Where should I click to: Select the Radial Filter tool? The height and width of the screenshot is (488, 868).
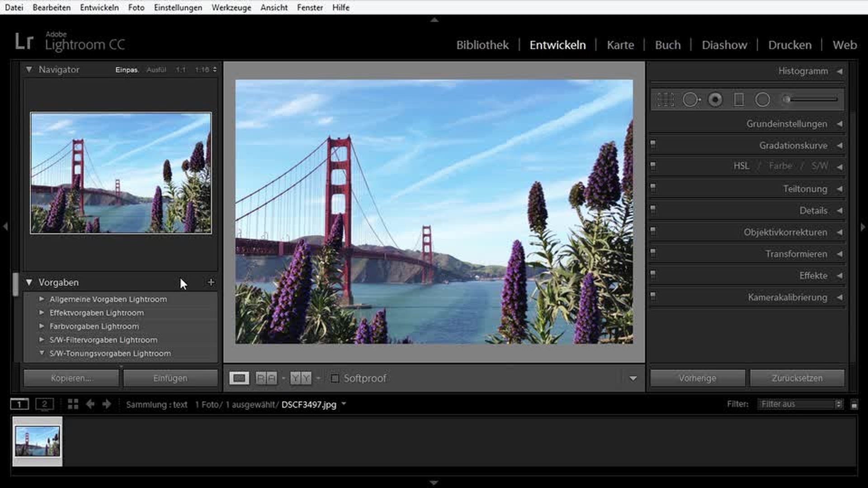point(762,99)
